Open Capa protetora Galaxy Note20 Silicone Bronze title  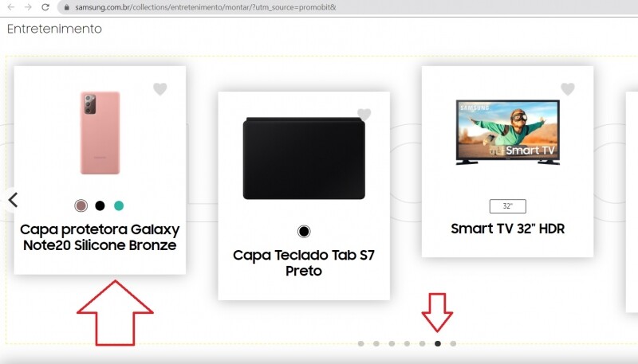(x=100, y=237)
